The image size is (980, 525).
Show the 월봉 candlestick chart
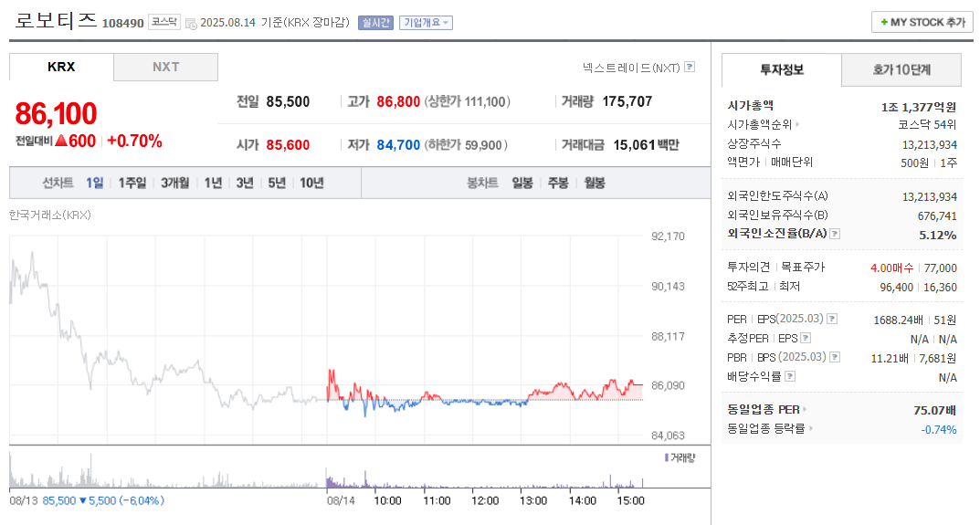(x=595, y=184)
